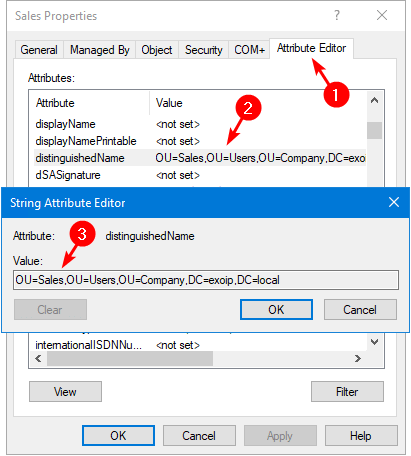Image resolution: width=411 pixels, height=456 pixels.
Task: Click the distinguishedName value OU=Sales,OU=Users cell
Action: coord(260,158)
